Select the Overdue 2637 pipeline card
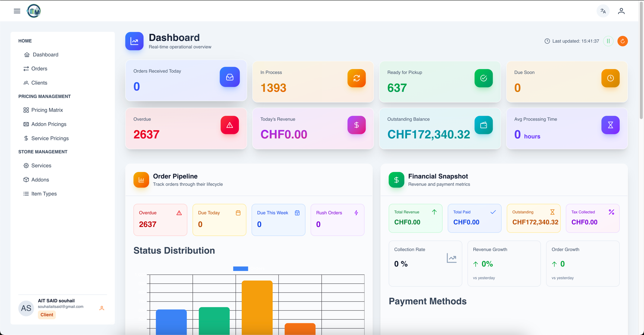644x335 pixels. [x=160, y=220]
